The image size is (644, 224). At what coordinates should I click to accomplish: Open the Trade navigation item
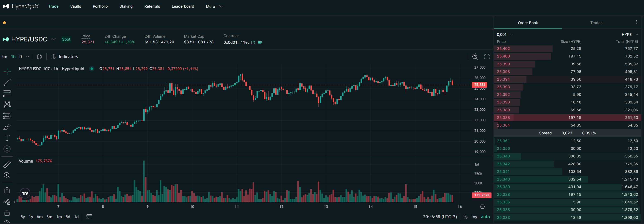tap(53, 6)
